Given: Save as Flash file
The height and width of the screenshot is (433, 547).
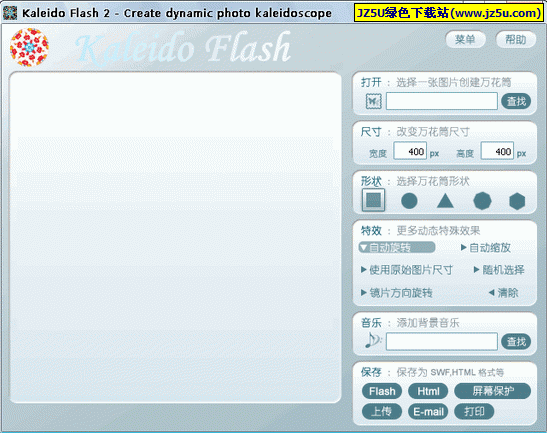Looking at the screenshot, I should (382, 391).
